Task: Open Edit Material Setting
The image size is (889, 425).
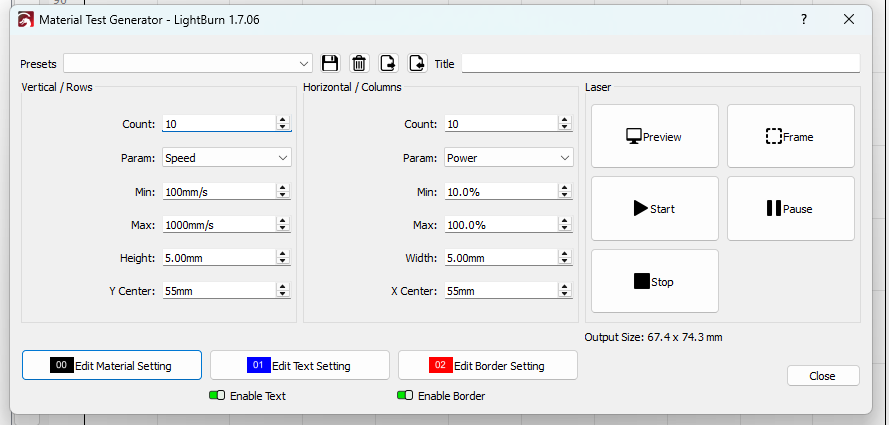Action: (112, 366)
